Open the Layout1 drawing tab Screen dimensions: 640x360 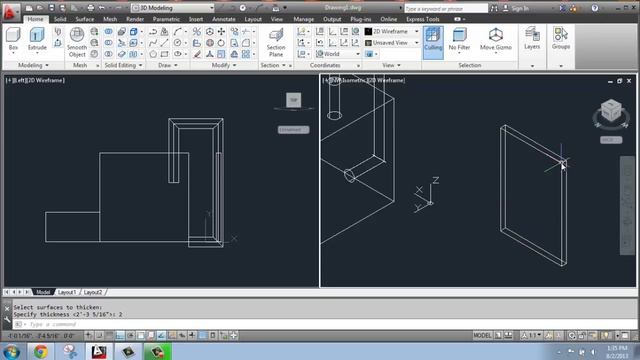[x=67, y=292]
